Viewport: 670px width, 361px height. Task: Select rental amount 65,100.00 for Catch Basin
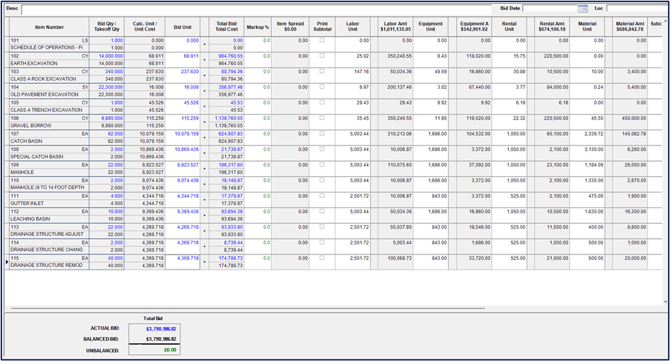click(x=552, y=134)
